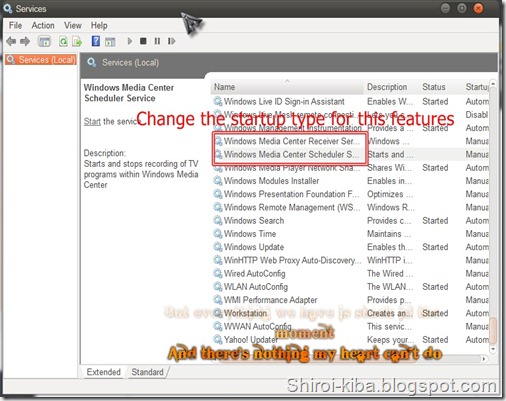Screen dimensions: 506x401
Task: Open the File menu
Action: [15, 25]
